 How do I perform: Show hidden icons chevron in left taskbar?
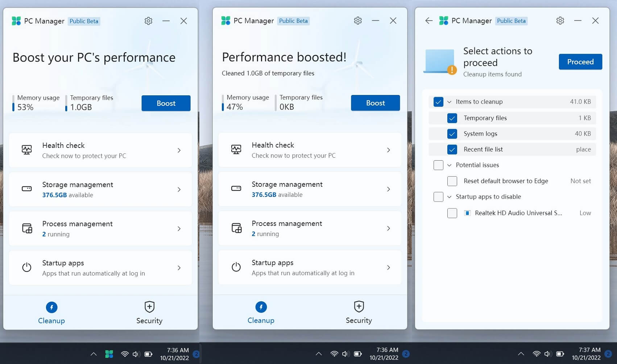[x=94, y=354]
